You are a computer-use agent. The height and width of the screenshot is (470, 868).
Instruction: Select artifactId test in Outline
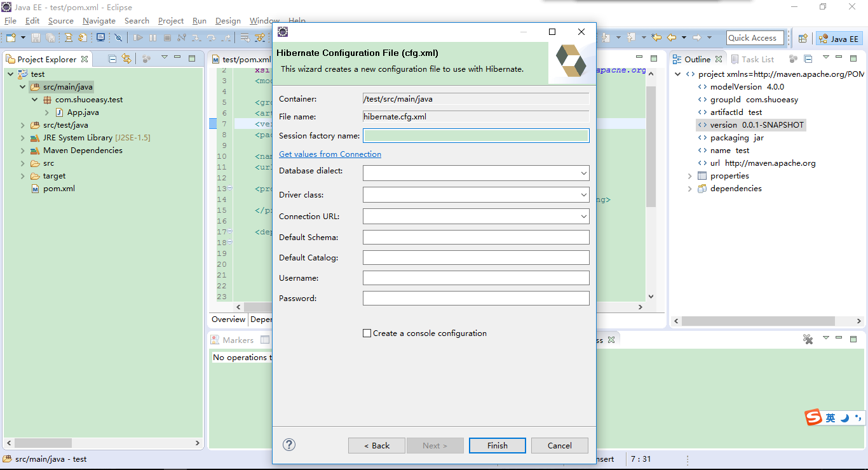tap(736, 112)
